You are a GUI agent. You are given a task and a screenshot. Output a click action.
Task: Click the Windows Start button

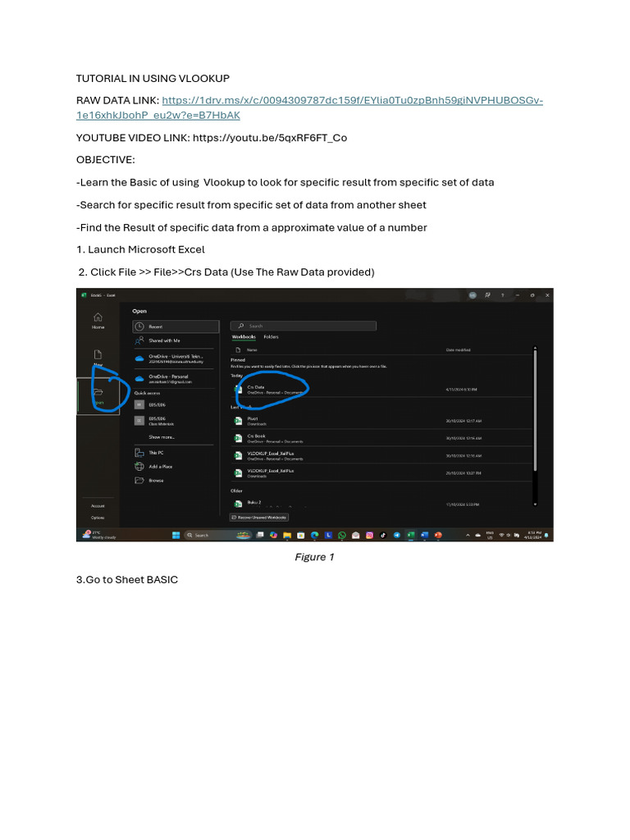176,535
